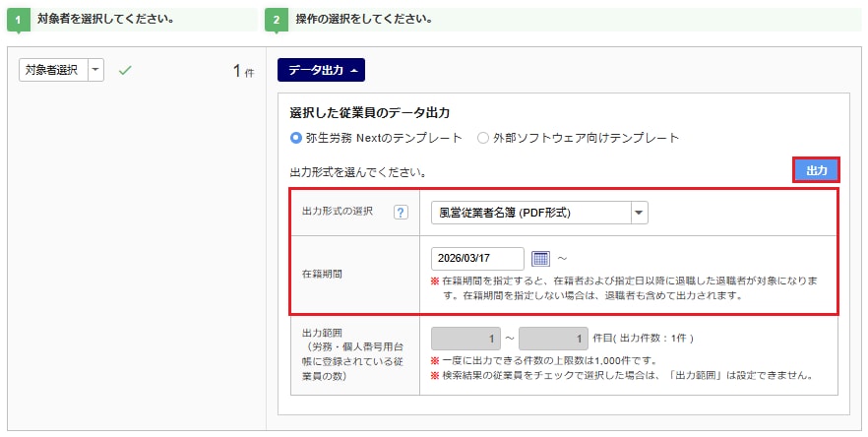
Task: Select 弥生労務 Nextのテンプレート radio button
Action: 296,138
